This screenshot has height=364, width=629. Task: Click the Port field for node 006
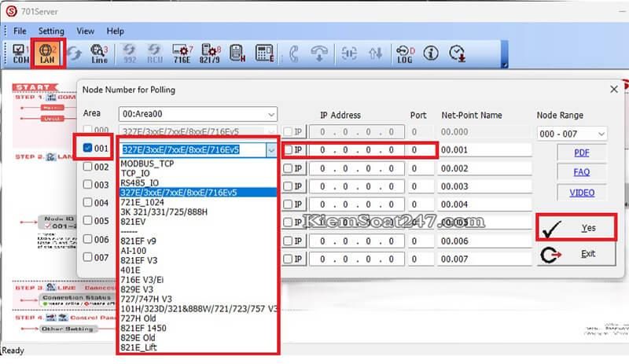point(421,241)
